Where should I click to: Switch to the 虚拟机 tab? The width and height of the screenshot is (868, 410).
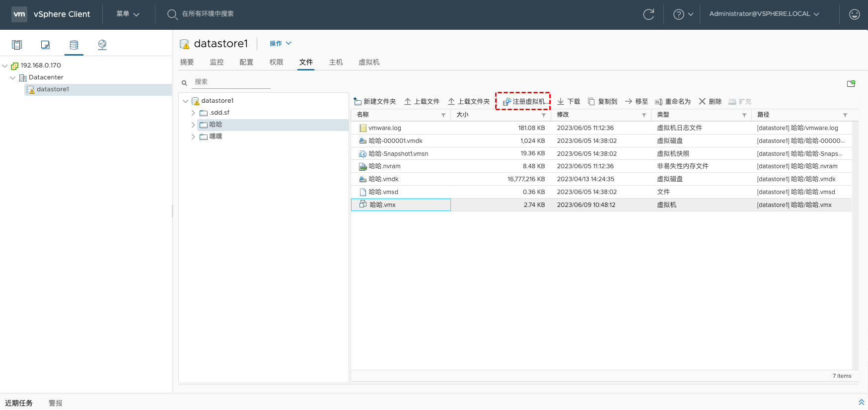tap(369, 62)
